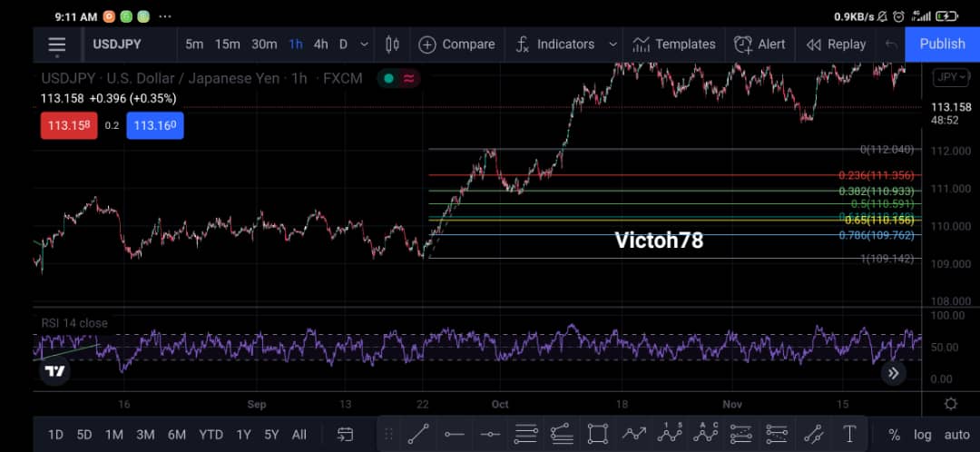
Task: Open the hamburger main menu
Action: (57, 44)
